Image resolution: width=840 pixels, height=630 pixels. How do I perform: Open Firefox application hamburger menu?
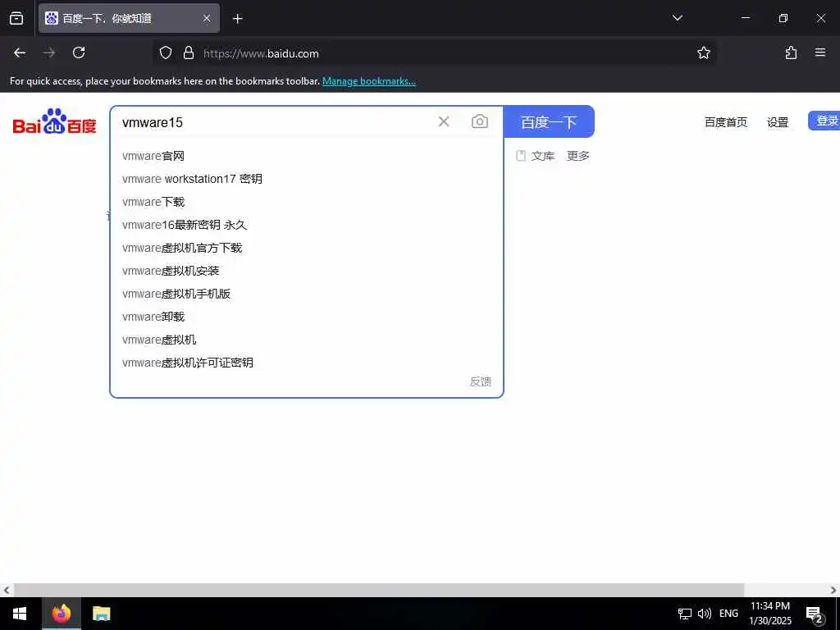tap(820, 52)
